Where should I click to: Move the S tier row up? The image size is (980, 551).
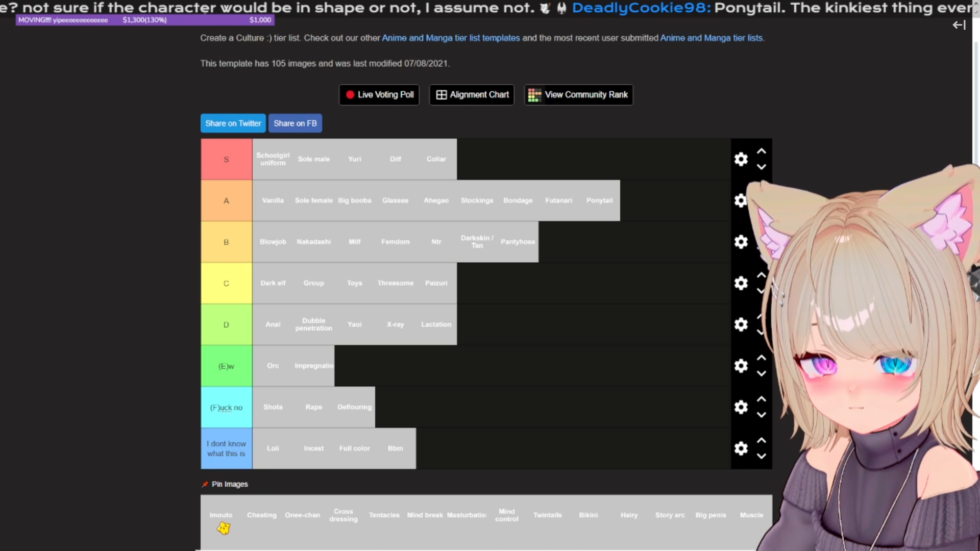[x=761, y=151]
